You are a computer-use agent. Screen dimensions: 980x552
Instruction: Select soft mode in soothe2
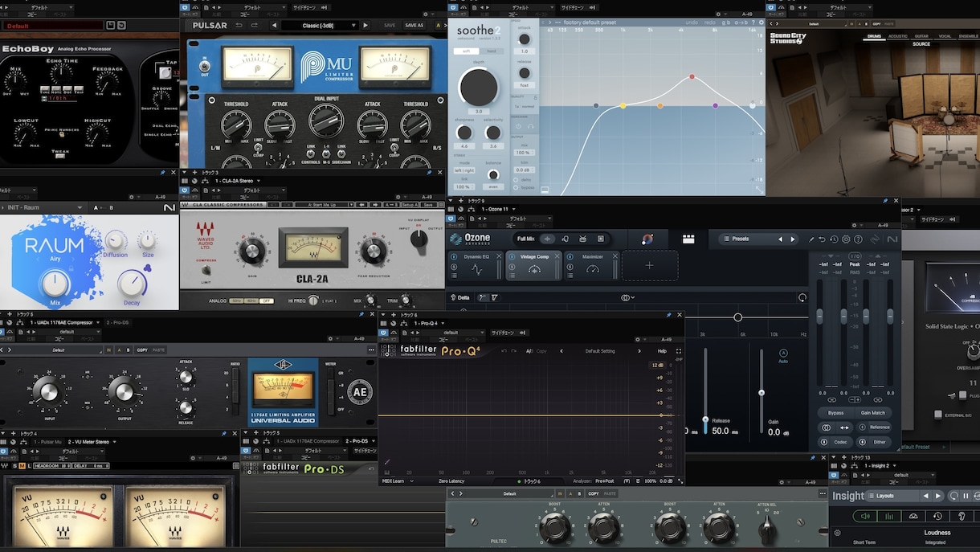coord(466,51)
